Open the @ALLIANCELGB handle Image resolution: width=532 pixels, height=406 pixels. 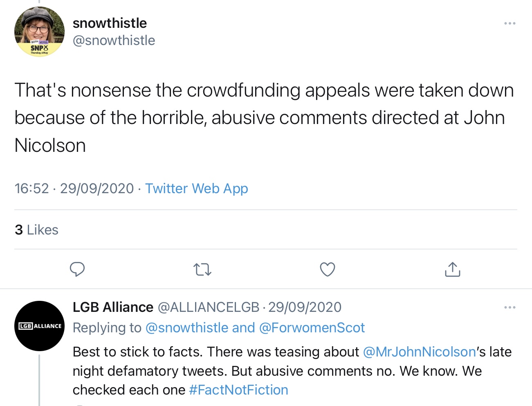click(x=209, y=307)
